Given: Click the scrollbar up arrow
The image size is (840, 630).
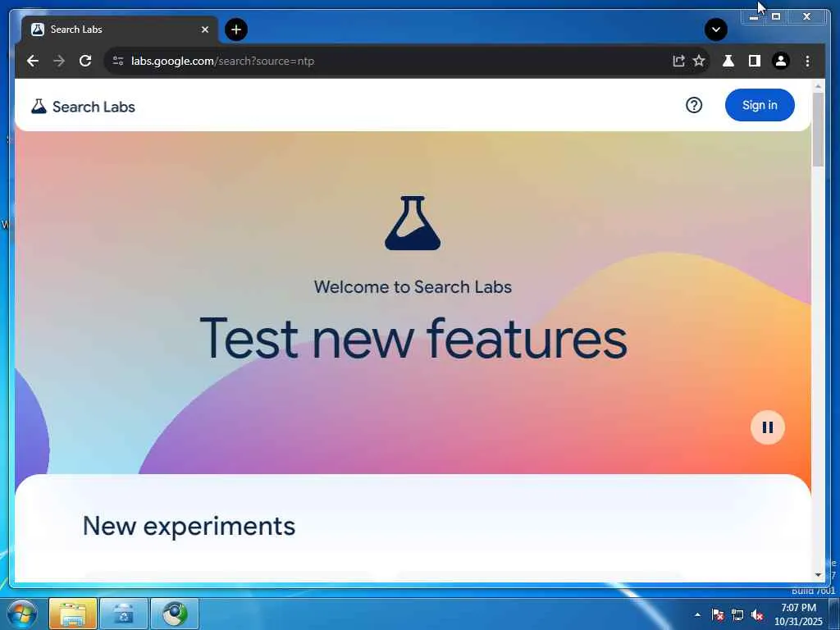Looking at the screenshot, I should (818, 85).
